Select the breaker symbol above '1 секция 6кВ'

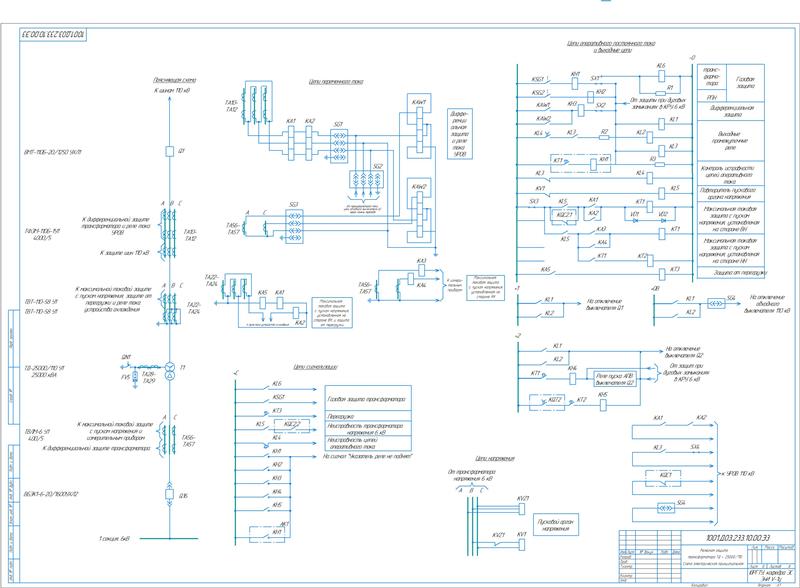tap(170, 494)
